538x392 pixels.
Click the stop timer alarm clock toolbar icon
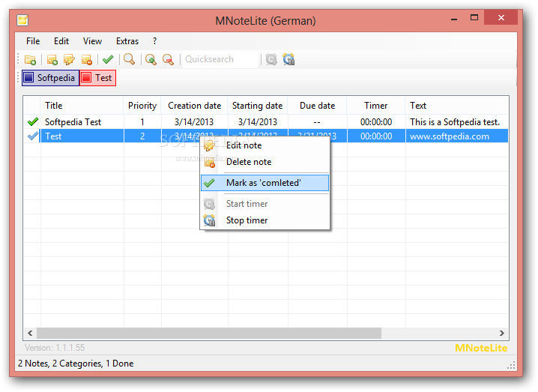point(288,60)
